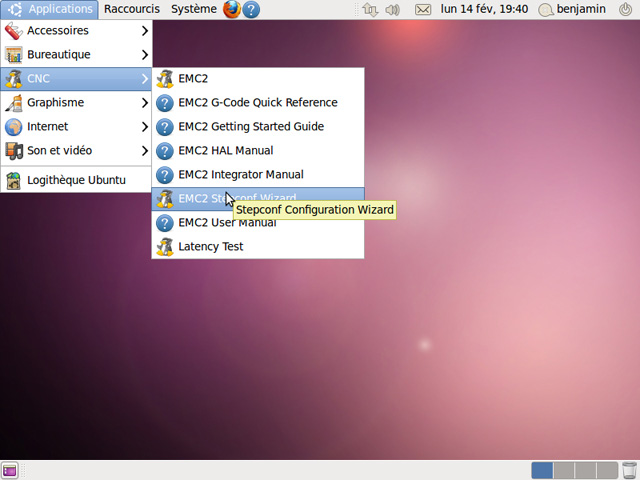Open the help icon in top panel
Viewport: 640px width, 480px height.
pos(251,9)
